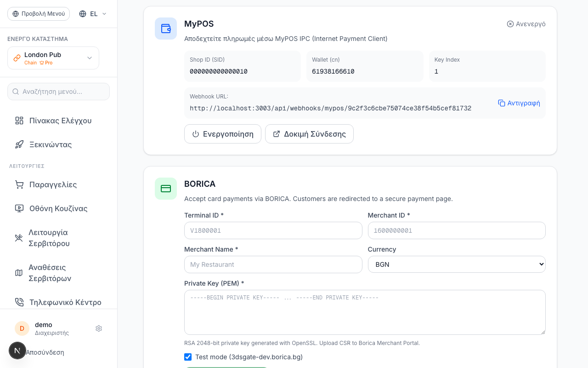Screen dimensions: 588x368
Task: Copy webhook URL with Αντιγραφή
Action: 519,103
